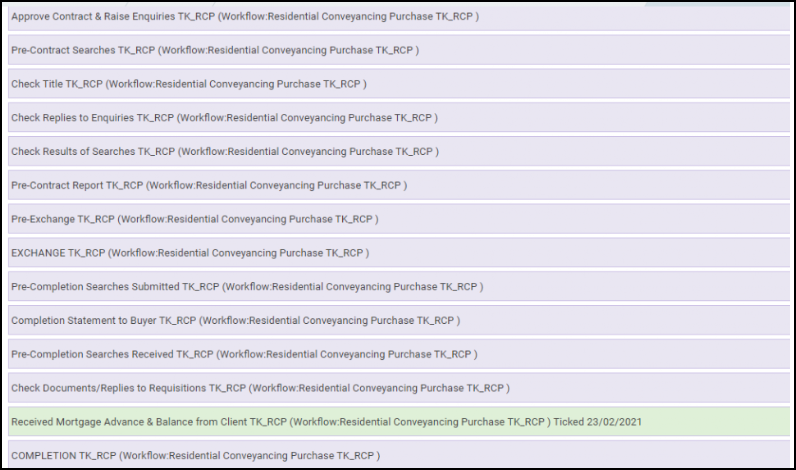796x470 pixels.
Task: Click workflow label beside Pre-Exchange
Action: (x=248, y=219)
